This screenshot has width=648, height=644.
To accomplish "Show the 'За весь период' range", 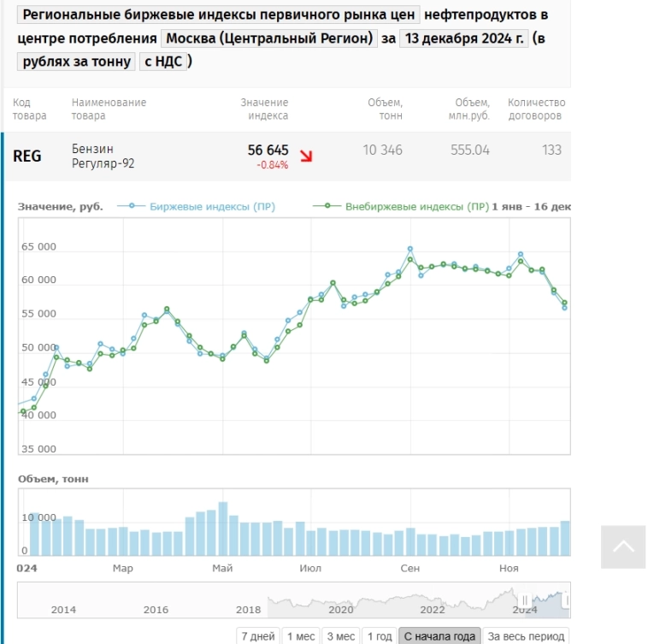I will [x=525, y=636].
